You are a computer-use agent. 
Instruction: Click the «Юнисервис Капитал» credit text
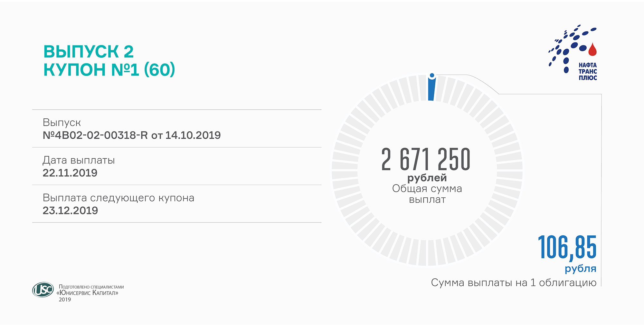tap(88, 293)
